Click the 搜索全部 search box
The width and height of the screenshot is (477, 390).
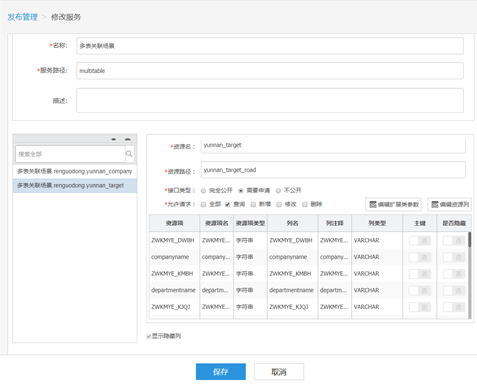tap(70, 154)
